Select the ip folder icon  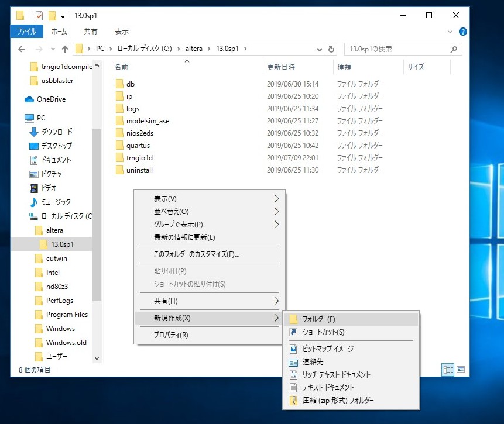tap(119, 96)
